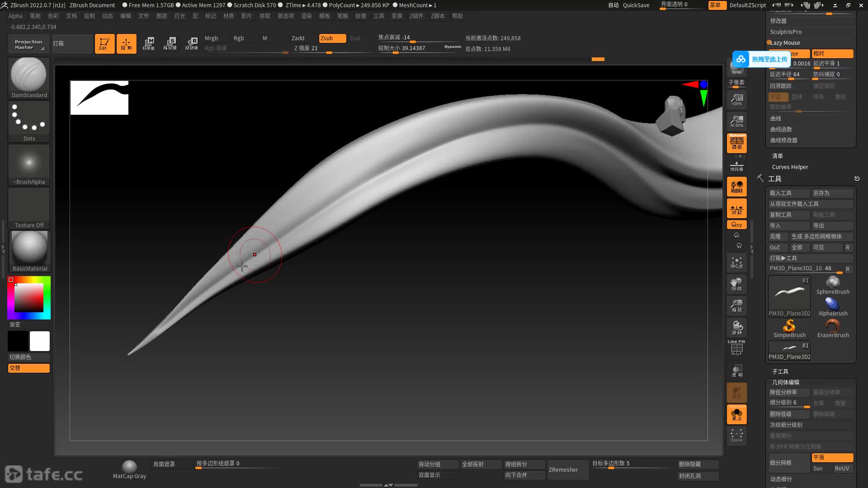Image resolution: width=868 pixels, height=488 pixels.
Task: Toggle the Zsub button
Action: point(332,38)
